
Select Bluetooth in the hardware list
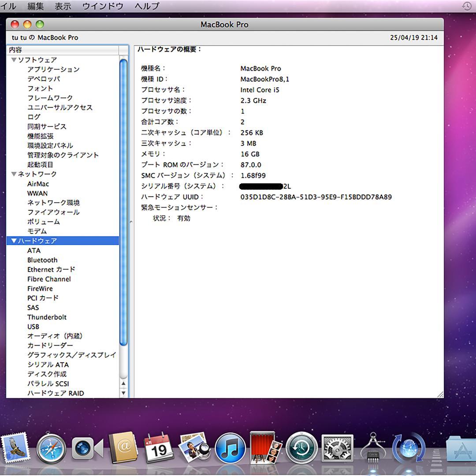pos(42,260)
